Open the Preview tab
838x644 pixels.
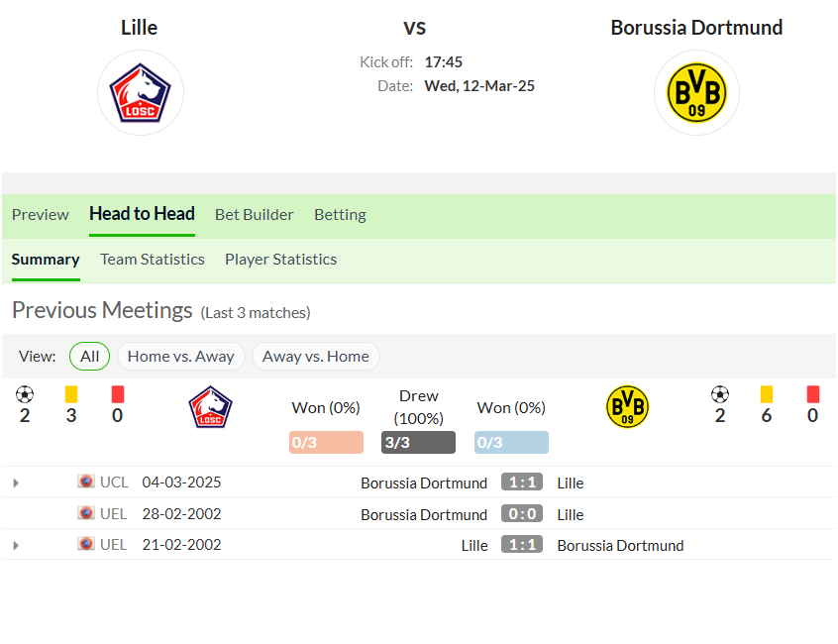(x=40, y=215)
